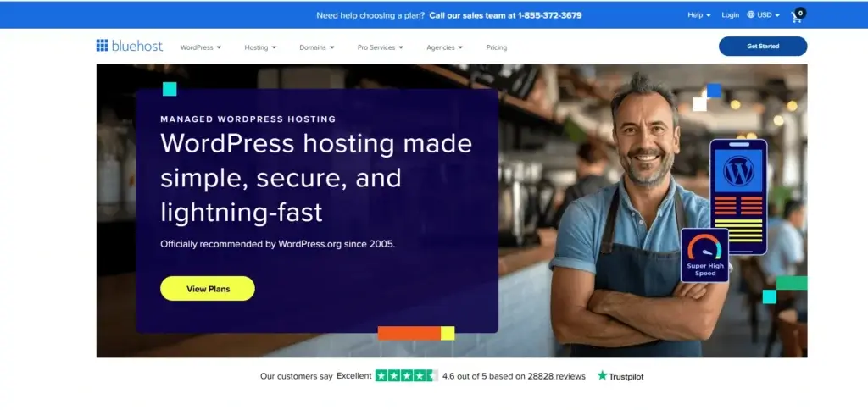The image size is (868, 410).
Task: Click the bluehost wordmark
Action: (137, 46)
